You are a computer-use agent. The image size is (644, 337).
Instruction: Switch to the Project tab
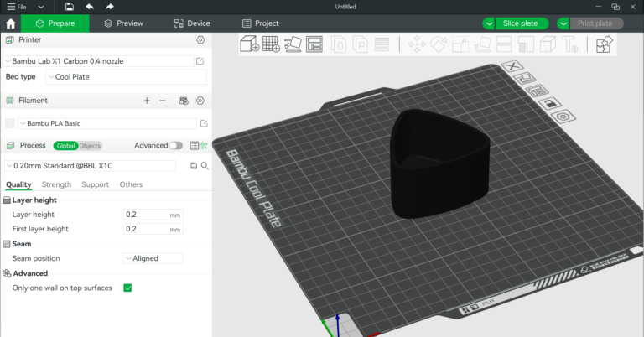click(x=261, y=23)
